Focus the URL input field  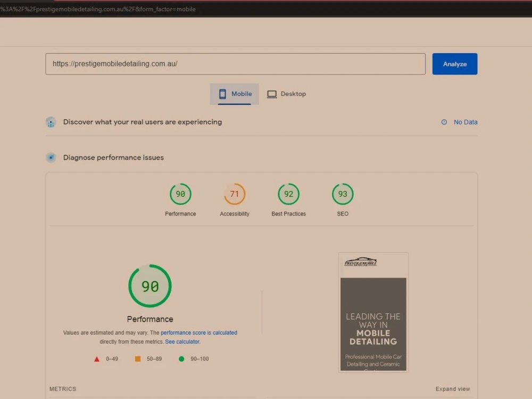[x=236, y=64]
